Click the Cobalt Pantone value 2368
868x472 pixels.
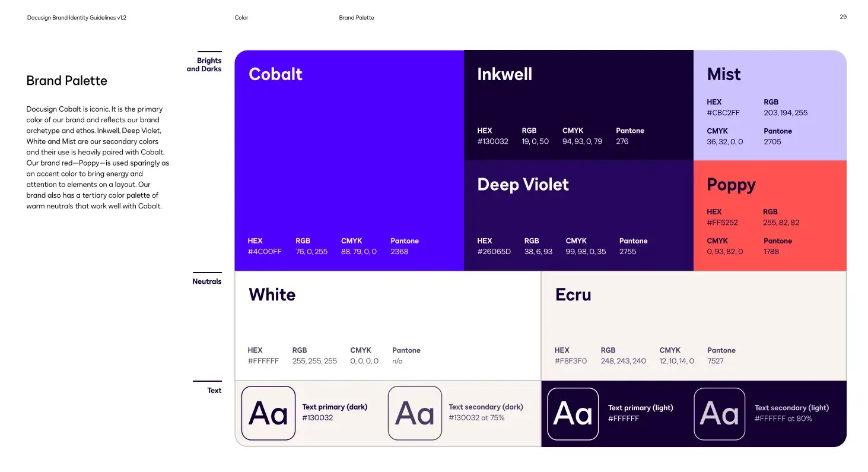[x=399, y=252]
